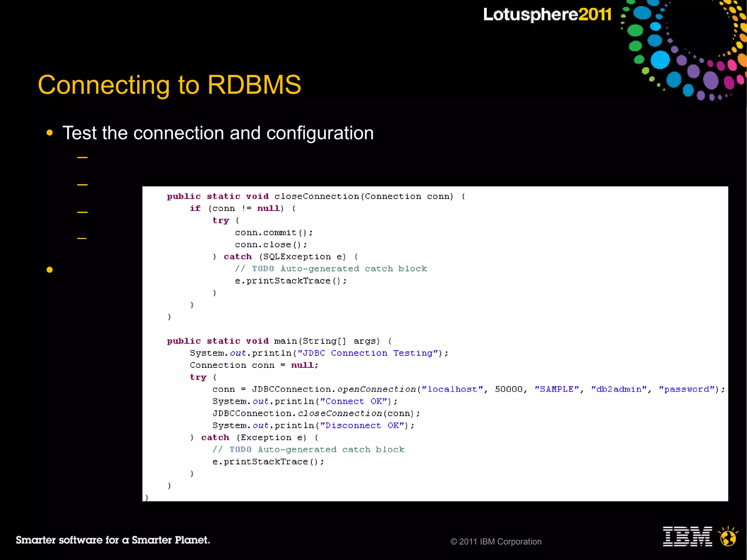The image size is (747, 560).
Task: Click the JDBCConnection.closeConnection(conn) line
Action: coord(316,413)
